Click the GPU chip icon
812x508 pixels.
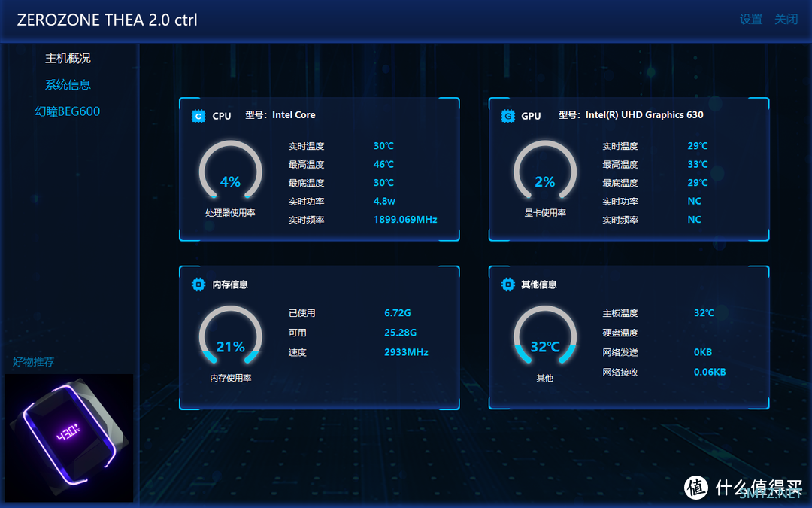508,116
